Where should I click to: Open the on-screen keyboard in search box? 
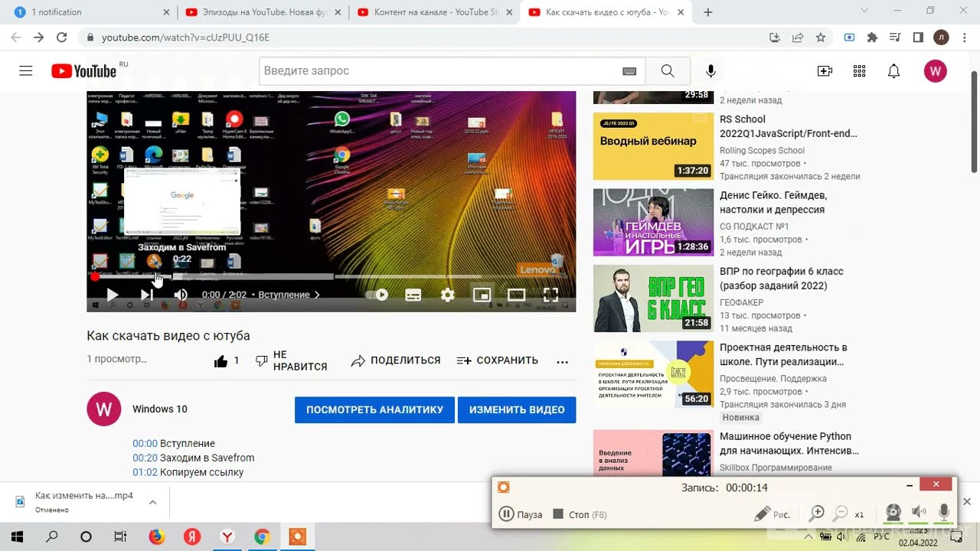click(x=629, y=71)
